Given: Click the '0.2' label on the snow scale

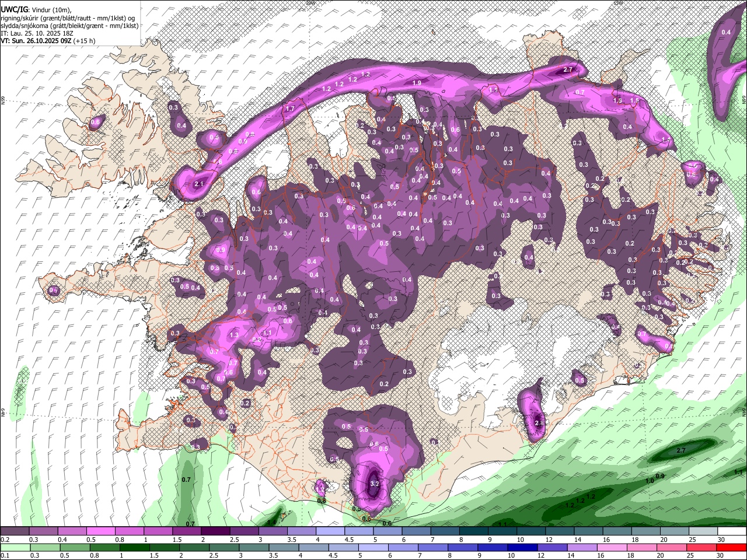Looking at the screenshot, I should point(5,540).
